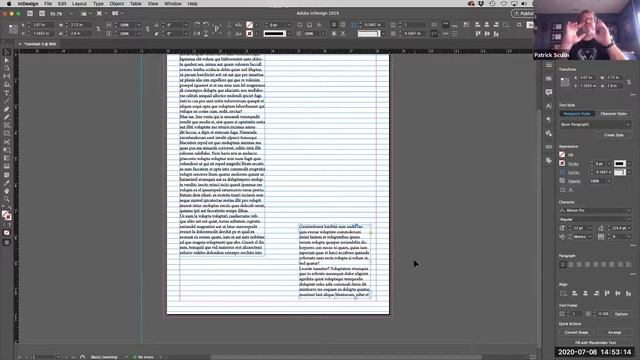The image size is (640, 360).
Task: Click the flip horizontal icon in control bar
Action: [x=197, y=33]
